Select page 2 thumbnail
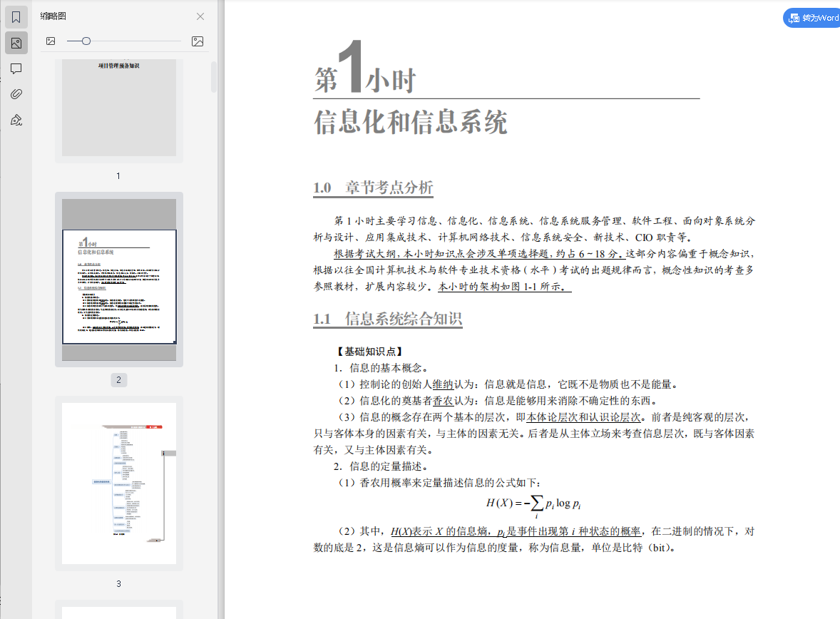The height and width of the screenshot is (619, 840). [x=119, y=280]
